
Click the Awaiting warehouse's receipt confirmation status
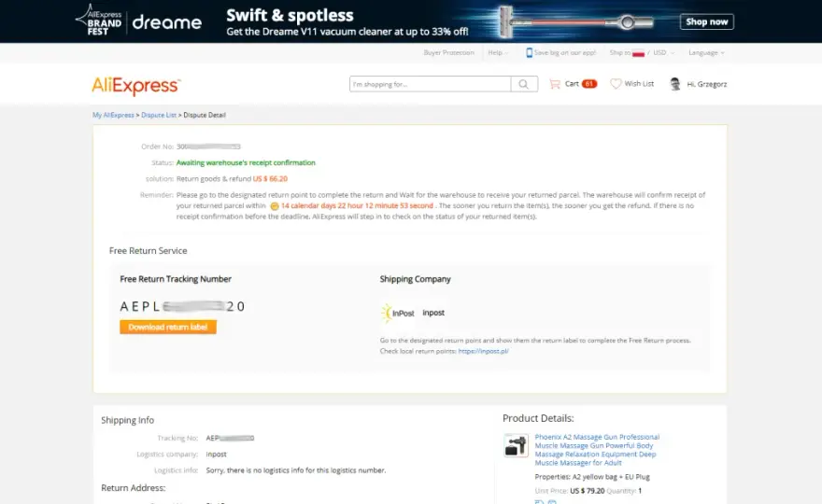pyautogui.click(x=246, y=163)
